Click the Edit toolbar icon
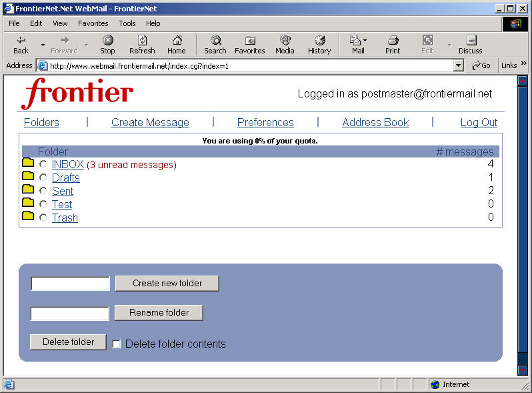The image size is (532, 393). click(427, 40)
